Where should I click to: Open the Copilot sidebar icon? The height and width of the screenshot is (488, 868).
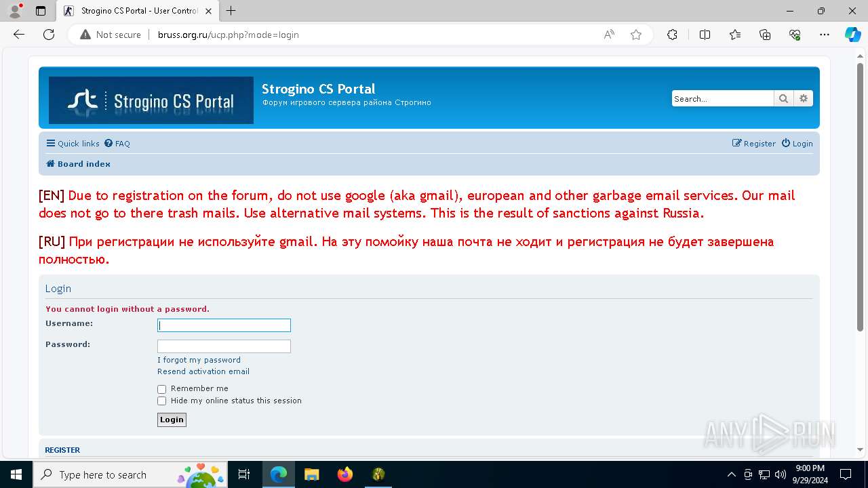[x=852, y=35]
